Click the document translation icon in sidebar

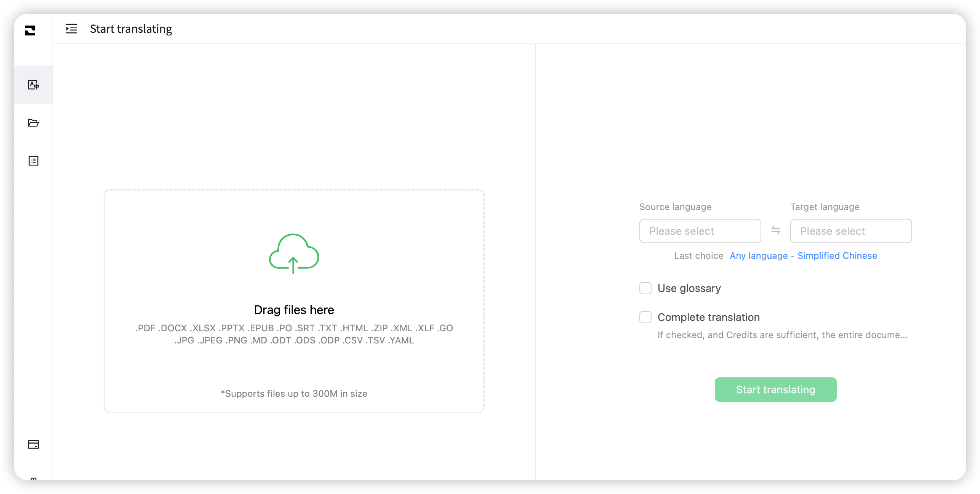pos(35,84)
